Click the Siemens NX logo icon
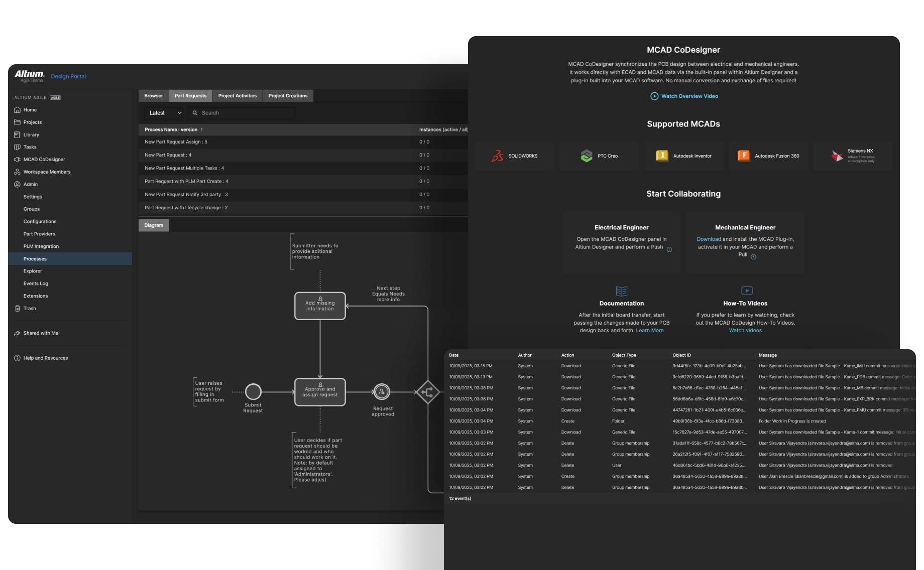Viewport: 924px width, 570px height. 837,156
